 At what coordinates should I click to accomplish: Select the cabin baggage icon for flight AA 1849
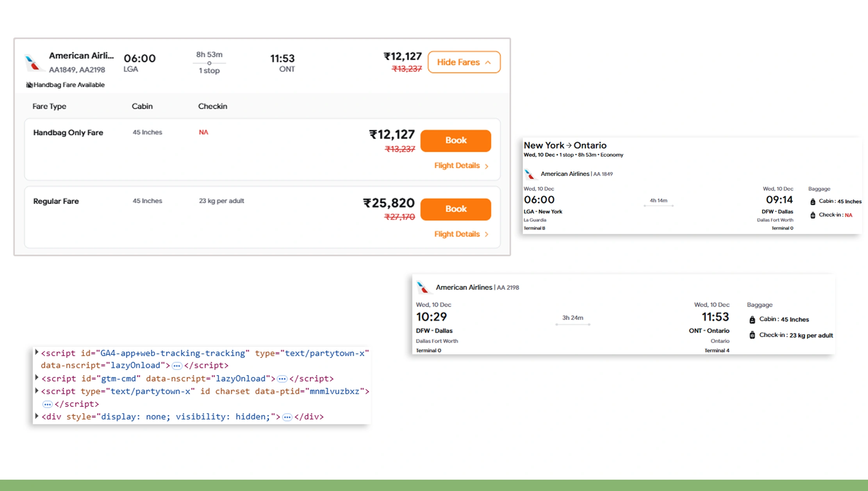click(813, 201)
